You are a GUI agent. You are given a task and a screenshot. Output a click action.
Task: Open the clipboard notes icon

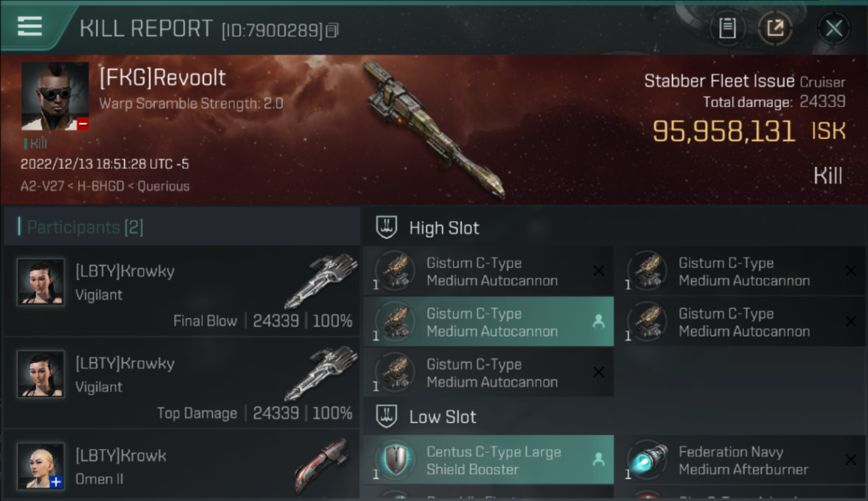click(727, 28)
